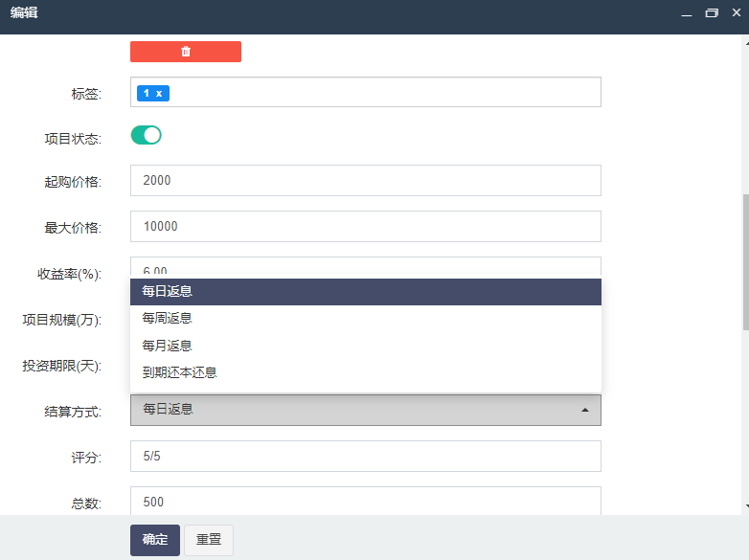Close the edit dialog window
The height and width of the screenshot is (560, 749).
point(736,13)
